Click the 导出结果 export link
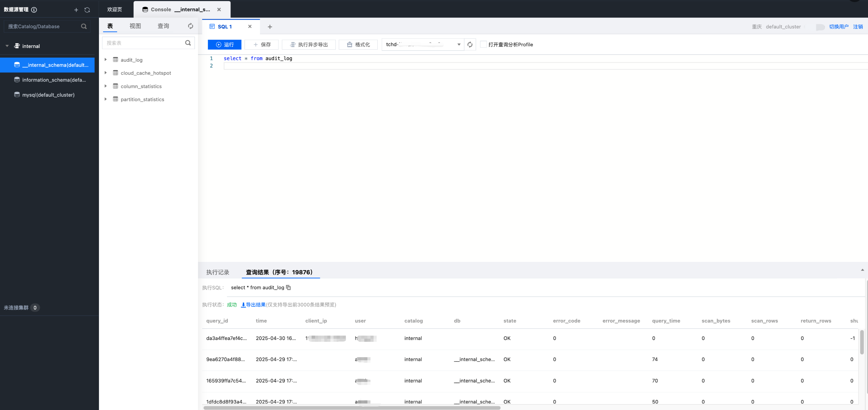868x410 pixels. tap(253, 305)
